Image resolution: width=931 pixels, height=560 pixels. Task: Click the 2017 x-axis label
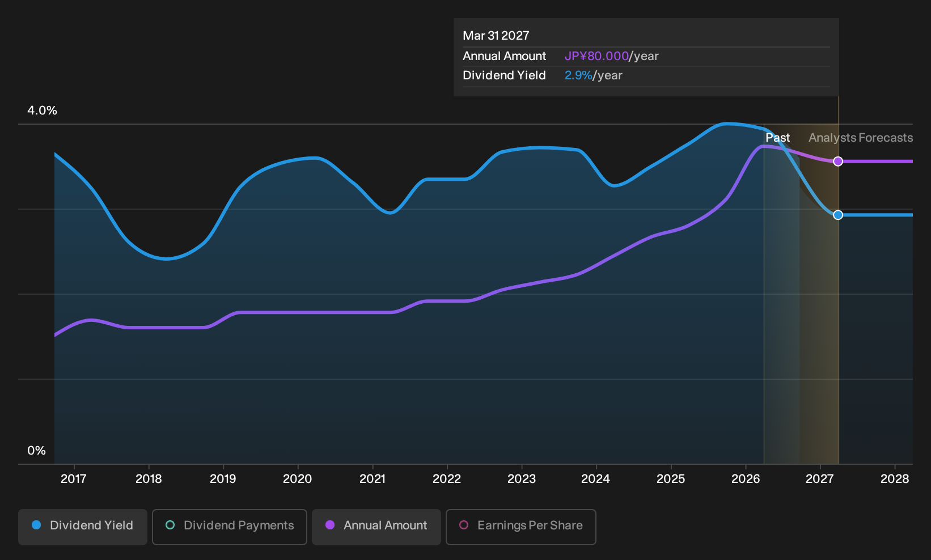click(74, 479)
